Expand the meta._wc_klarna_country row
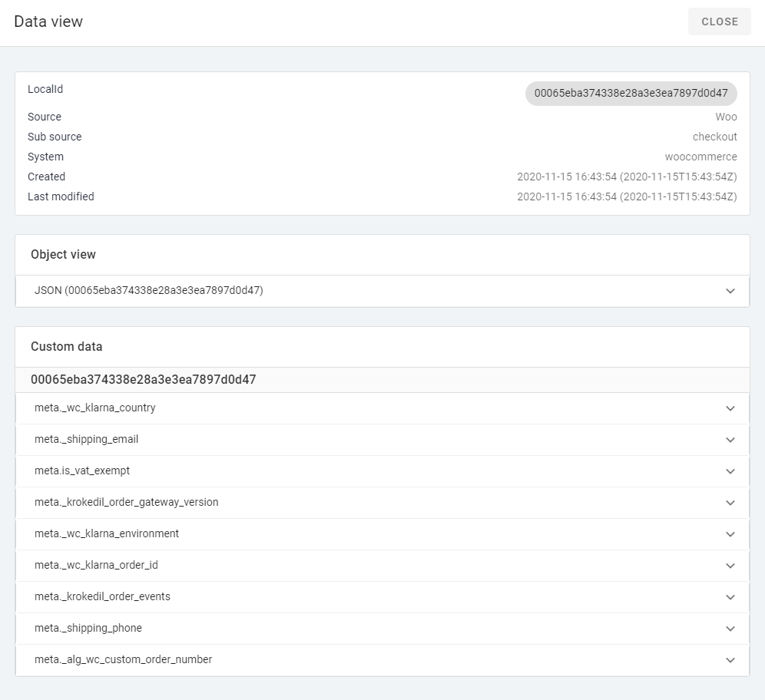765x700 pixels. pyautogui.click(x=730, y=408)
